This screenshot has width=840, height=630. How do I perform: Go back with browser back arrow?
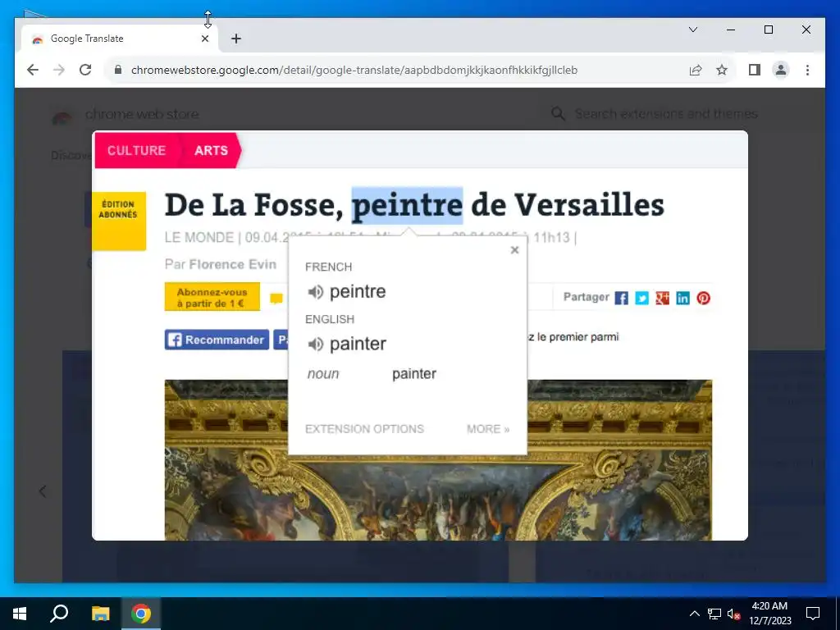(33, 71)
